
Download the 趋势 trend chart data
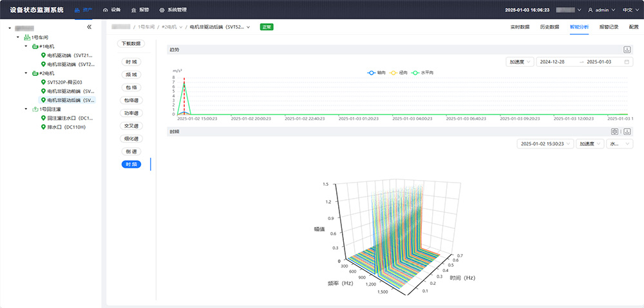tap(627, 50)
